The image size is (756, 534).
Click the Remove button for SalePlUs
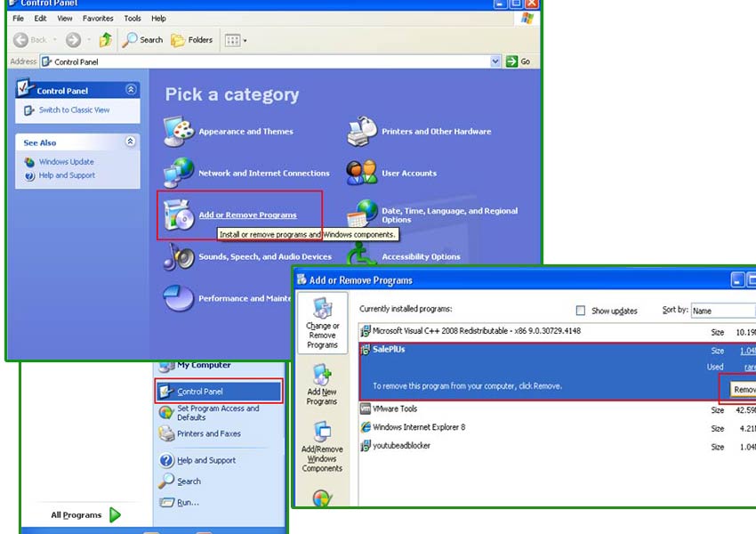(743, 389)
